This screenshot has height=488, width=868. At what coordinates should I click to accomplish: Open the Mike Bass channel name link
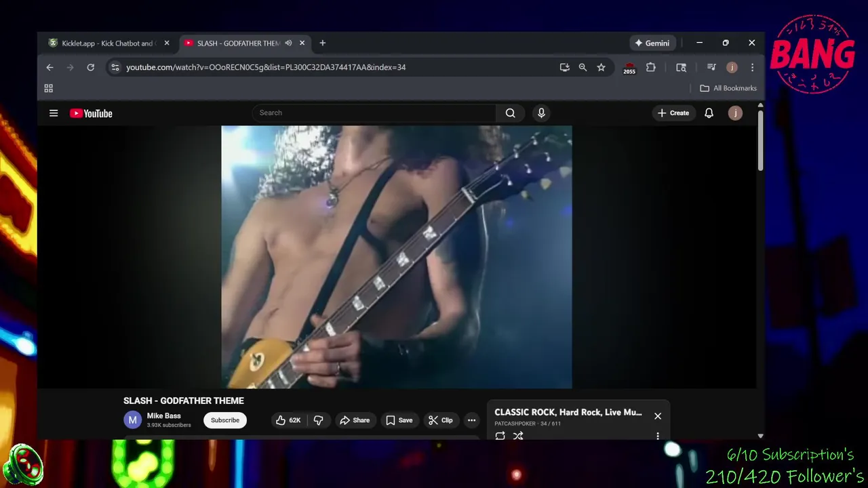tap(164, 415)
